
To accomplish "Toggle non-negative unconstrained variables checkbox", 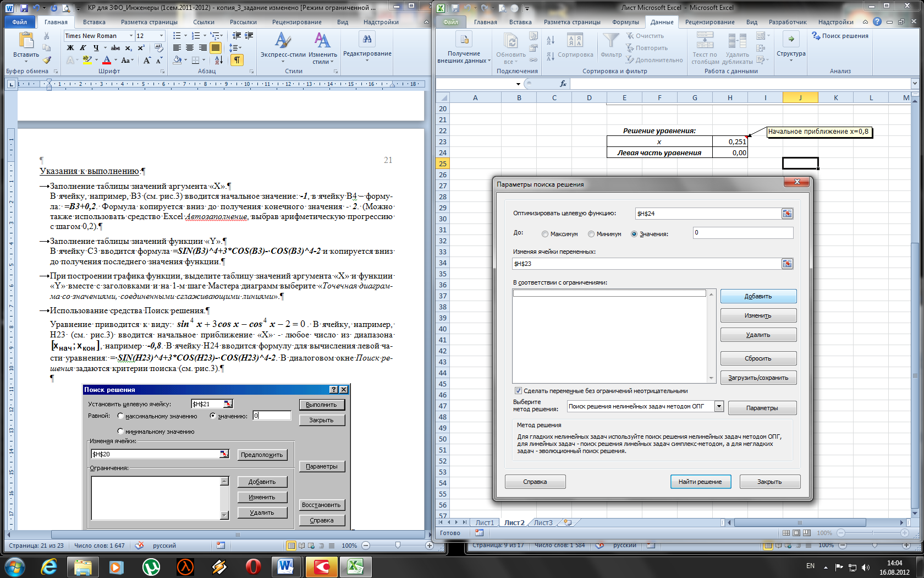I will 518,391.
